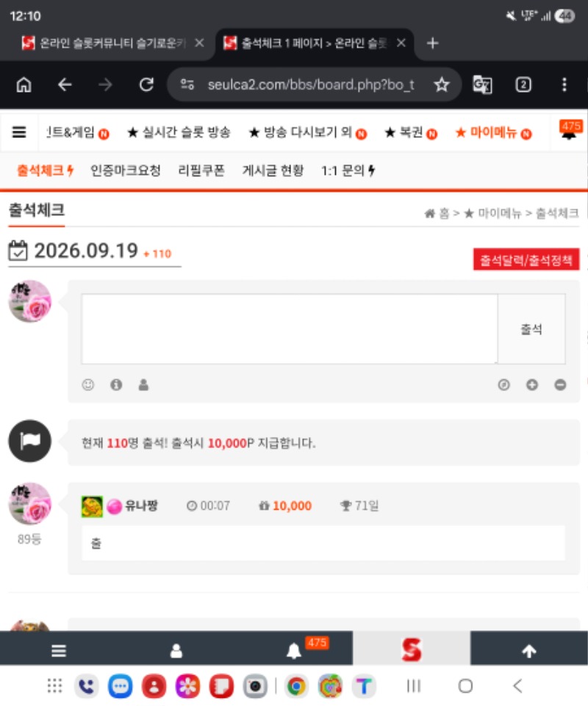Enlarge the textbox with the plus icon
This screenshot has width=588, height=706.
point(532,384)
